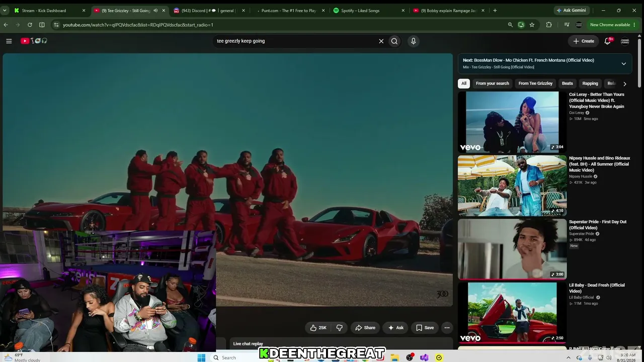Go back in browser history
The image size is (644, 362).
click(x=6, y=25)
